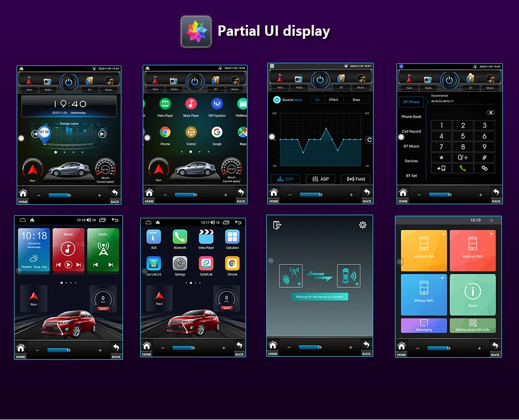Select the Field mode button

tap(356, 179)
